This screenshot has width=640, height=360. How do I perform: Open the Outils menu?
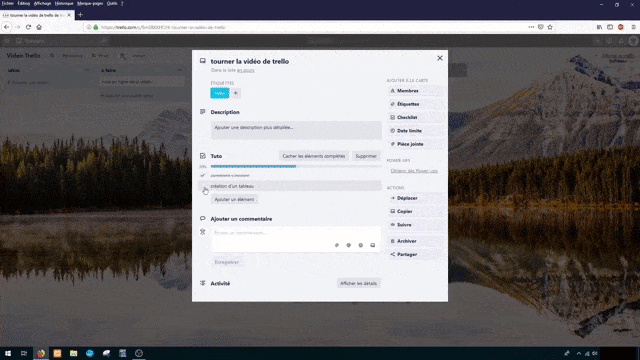tap(112, 3)
